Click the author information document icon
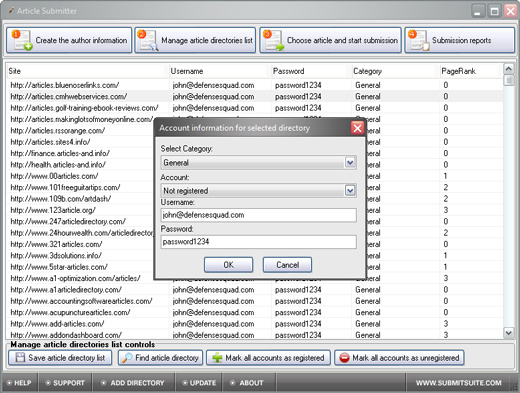 point(22,40)
